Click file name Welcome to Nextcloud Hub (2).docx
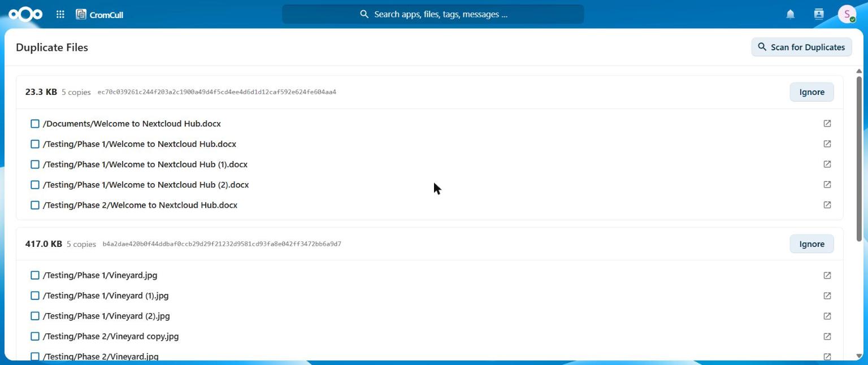Screen dimensions: 868x365 coord(146,185)
